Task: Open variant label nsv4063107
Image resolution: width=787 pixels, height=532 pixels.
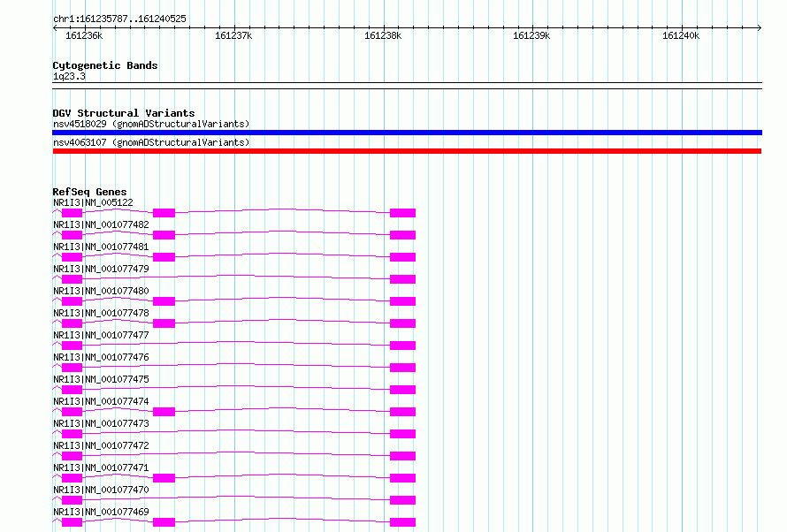Action: [151, 142]
